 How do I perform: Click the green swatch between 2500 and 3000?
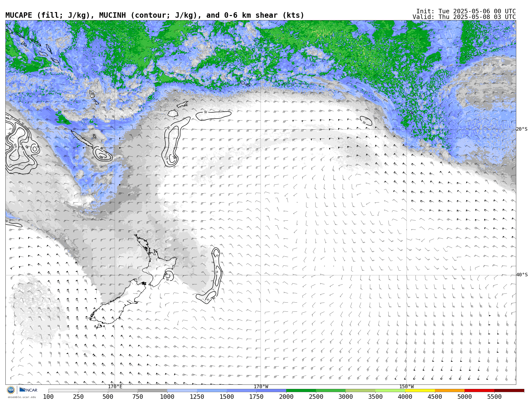(x=331, y=391)
